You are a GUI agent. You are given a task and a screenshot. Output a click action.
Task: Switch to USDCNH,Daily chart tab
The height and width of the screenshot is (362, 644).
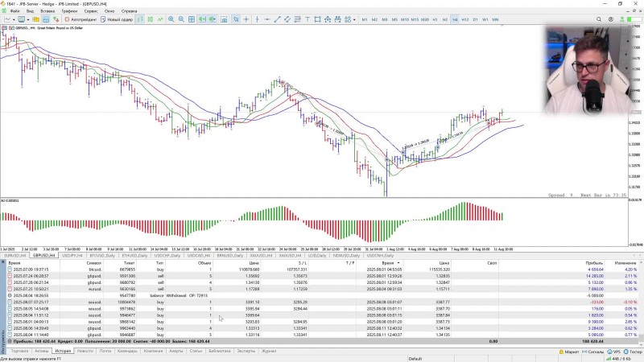pyautogui.click(x=380, y=255)
